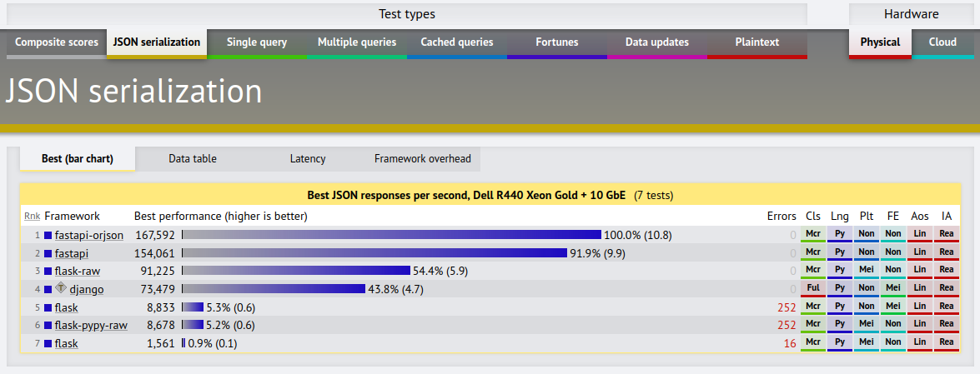This screenshot has width=980, height=374.
Task: Click the Py tag in fastapi-orjson row
Action: coord(840,236)
